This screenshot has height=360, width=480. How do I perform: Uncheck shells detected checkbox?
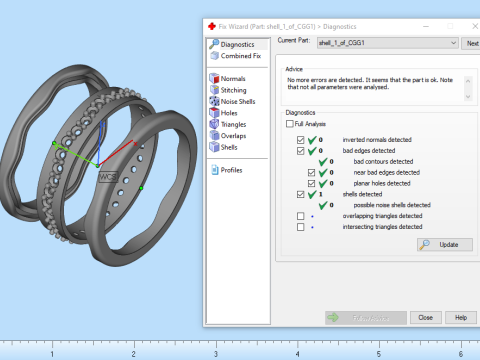pos(301,194)
